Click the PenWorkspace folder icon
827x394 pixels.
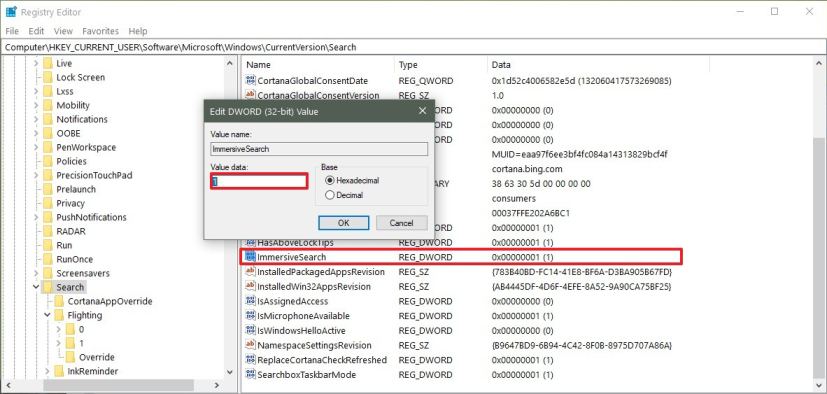click(x=47, y=147)
